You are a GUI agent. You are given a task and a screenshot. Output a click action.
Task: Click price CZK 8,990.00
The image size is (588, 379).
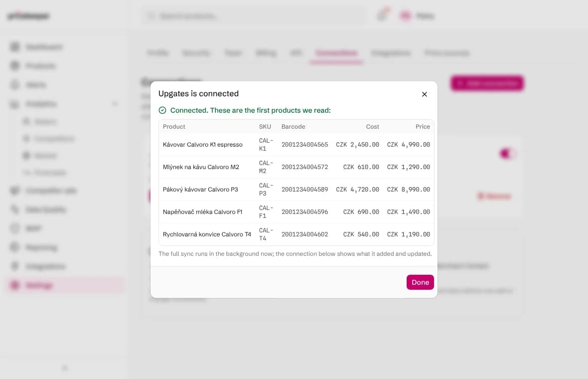409,189
